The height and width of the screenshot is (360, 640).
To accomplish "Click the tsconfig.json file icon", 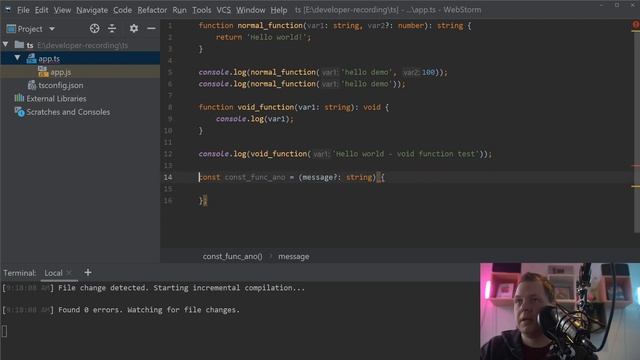I will 32,85.
